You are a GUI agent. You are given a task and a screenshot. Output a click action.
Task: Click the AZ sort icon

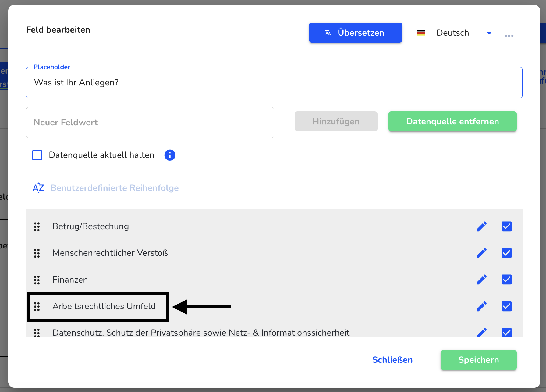[38, 188]
